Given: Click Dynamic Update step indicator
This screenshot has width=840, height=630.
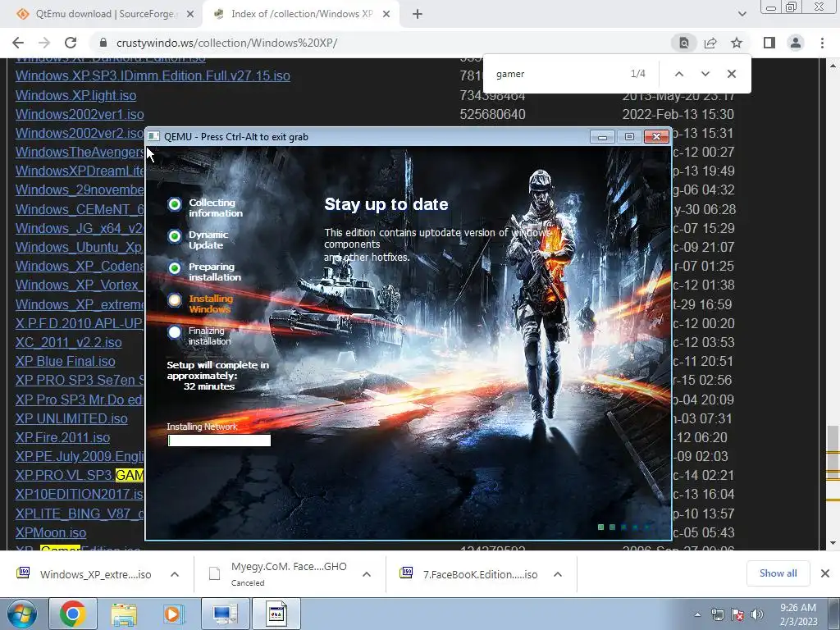Looking at the screenshot, I should pos(175,236).
